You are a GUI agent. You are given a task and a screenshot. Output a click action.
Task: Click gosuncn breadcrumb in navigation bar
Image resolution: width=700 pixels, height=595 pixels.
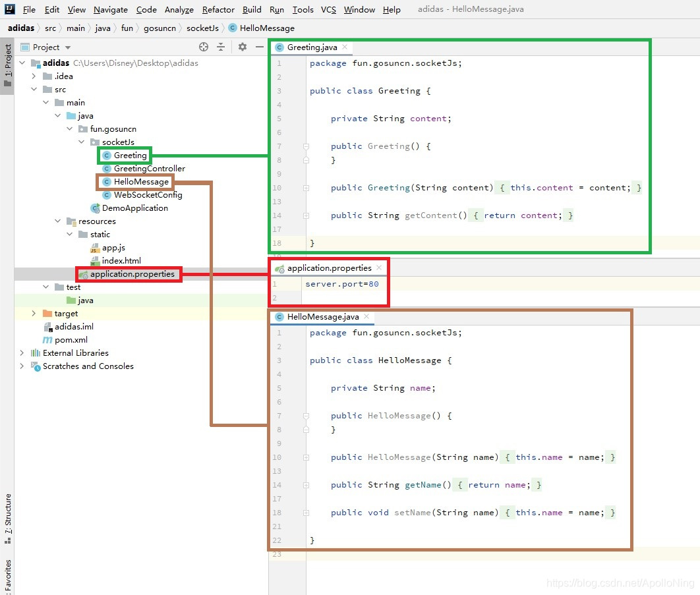click(160, 28)
